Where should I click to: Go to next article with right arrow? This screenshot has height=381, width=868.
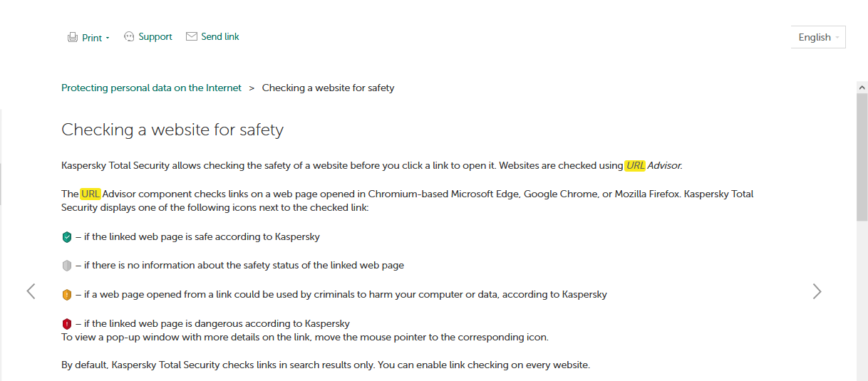(x=817, y=291)
